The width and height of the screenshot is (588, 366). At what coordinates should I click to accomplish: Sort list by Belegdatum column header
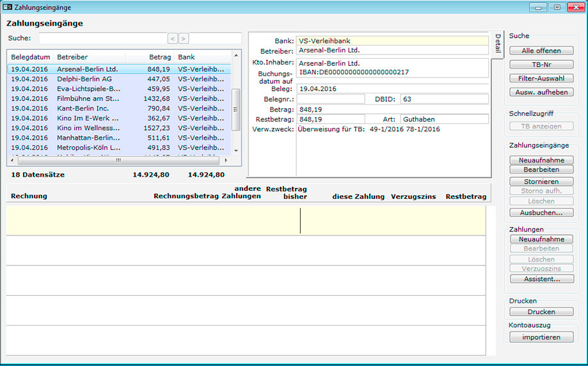[x=30, y=57]
